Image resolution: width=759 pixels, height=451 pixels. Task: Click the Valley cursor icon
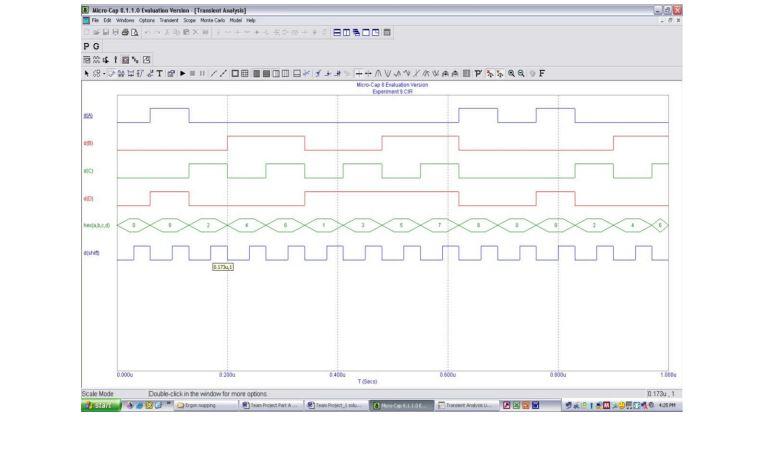click(388, 74)
